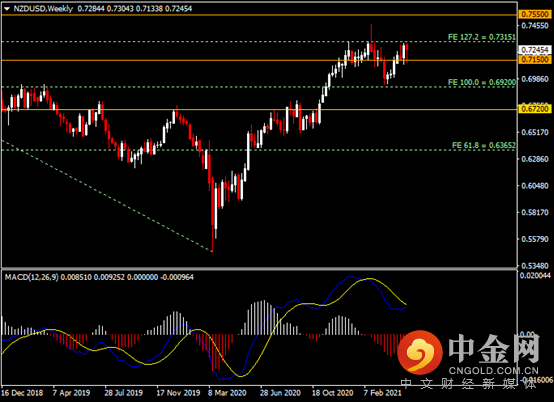Click the 8 Mar 2020 date marker
The height and width of the screenshot is (402, 554).
(227, 393)
